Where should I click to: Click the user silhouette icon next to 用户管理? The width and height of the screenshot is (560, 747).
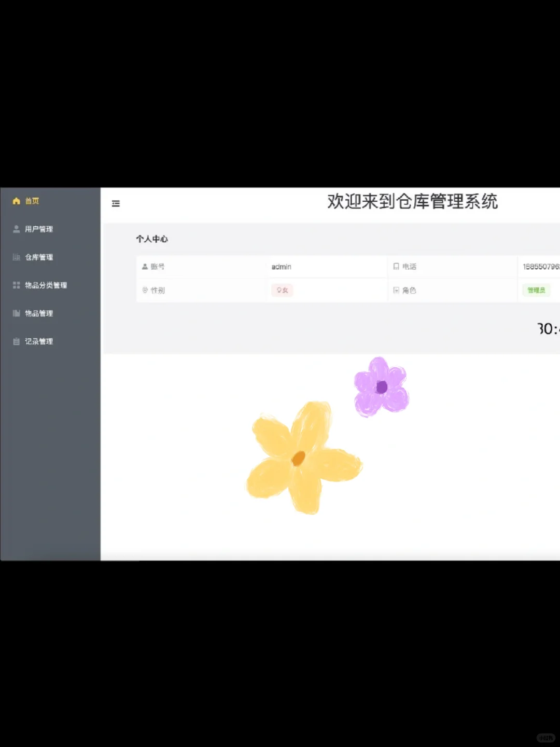click(x=16, y=229)
